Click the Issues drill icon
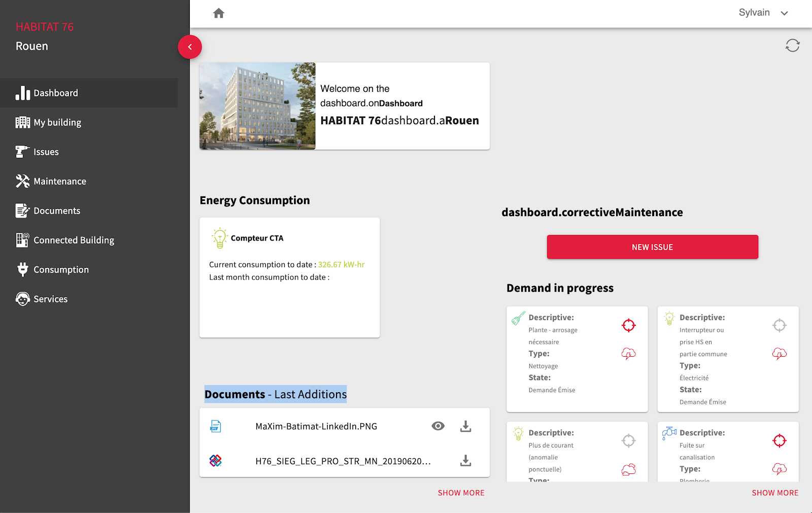812x513 pixels. (x=23, y=152)
